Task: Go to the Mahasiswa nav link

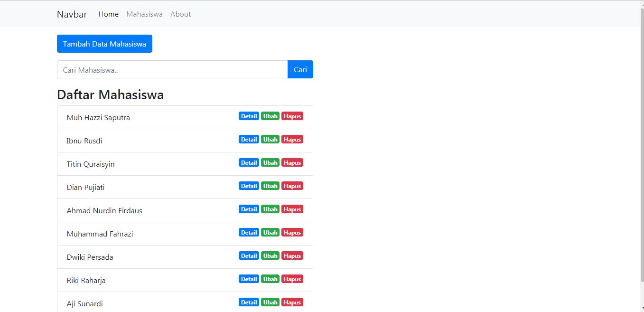Action: (144, 14)
